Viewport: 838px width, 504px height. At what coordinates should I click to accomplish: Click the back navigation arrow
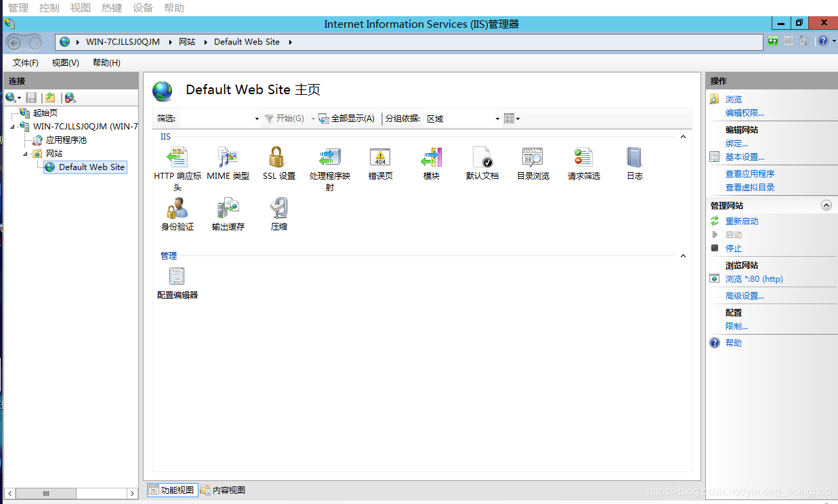coord(14,43)
